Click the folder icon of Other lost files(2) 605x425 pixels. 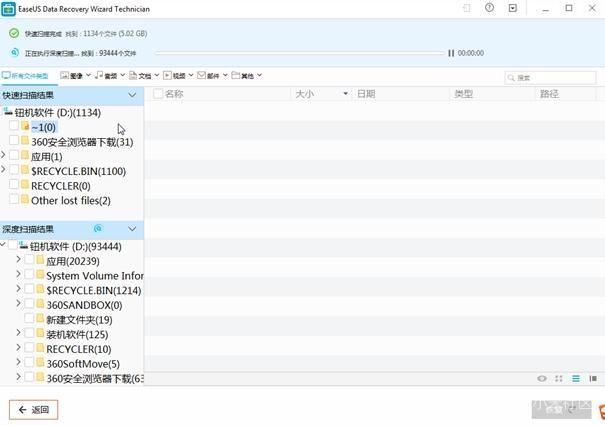pyautogui.click(x=25, y=200)
